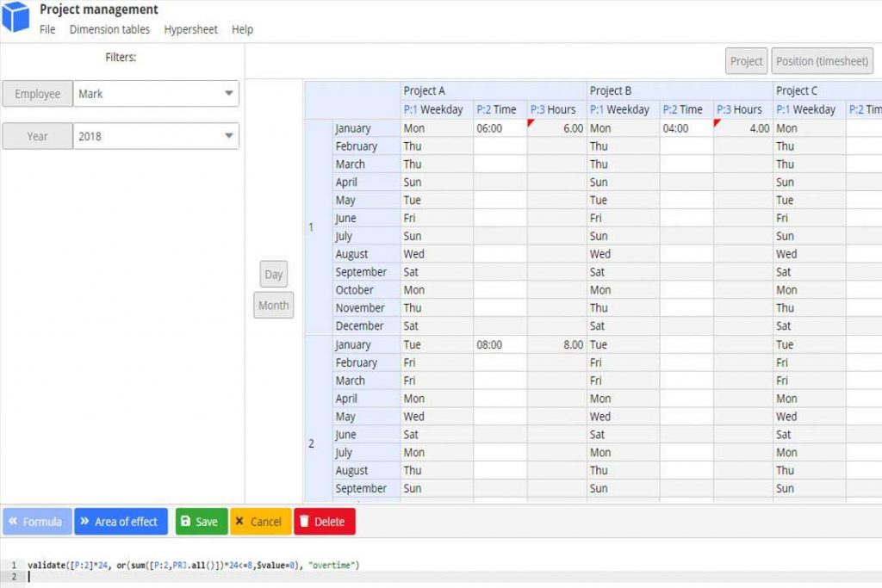Click red marker in Project B January hours
This screenshot has height=588, width=882.
717,123
